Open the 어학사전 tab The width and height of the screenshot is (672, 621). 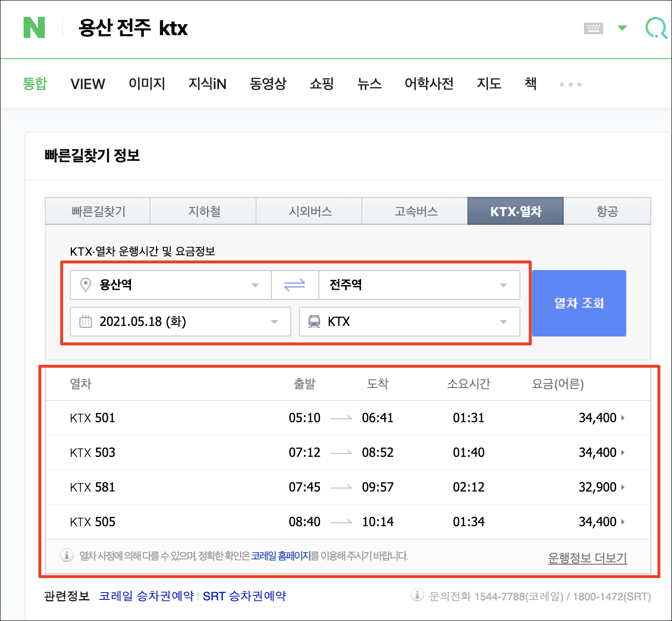click(x=429, y=84)
